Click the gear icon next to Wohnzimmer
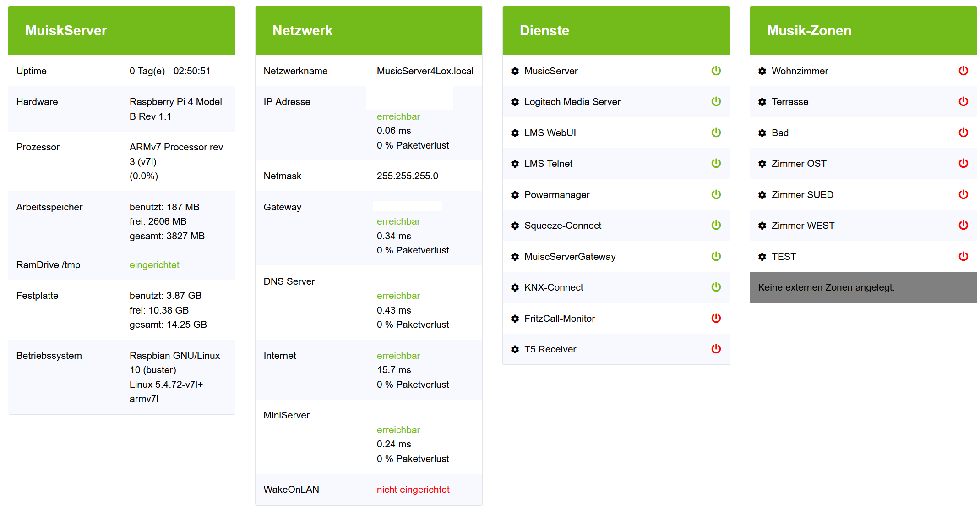Viewport: 980px width, 512px height. click(x=762, y=71)
